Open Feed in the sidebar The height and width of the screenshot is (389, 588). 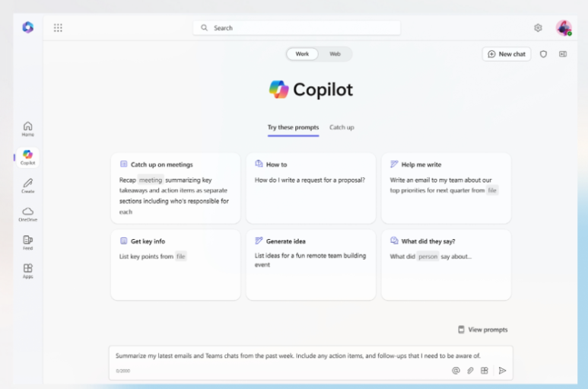pyautogui.click(x=27, y=243)
